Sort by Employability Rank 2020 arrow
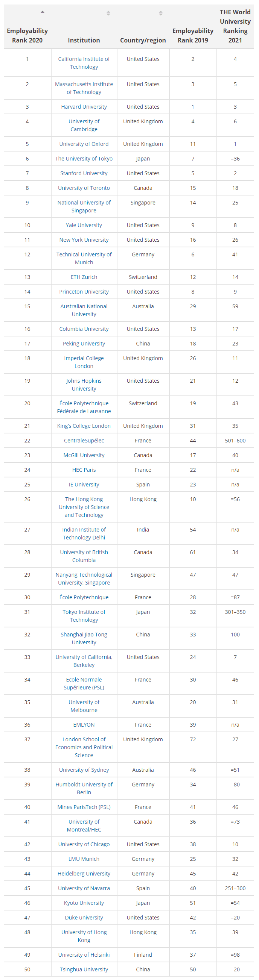259x980 pixels. coord(43,12)
